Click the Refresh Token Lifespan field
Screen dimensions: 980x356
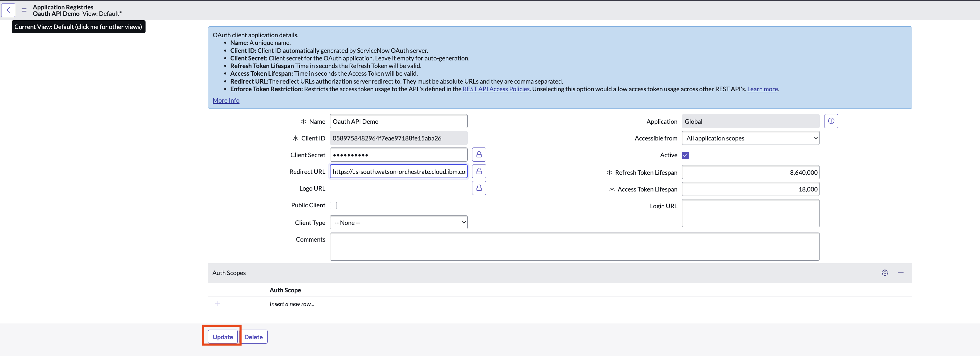tap(750, 172)
